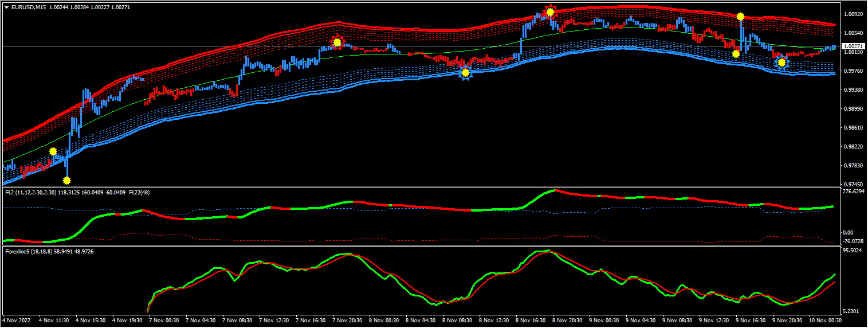Click the 4 Nov 15:30 time axis label
The width and height of the screenshot is (868, 328).
click(x=91, y=320)
